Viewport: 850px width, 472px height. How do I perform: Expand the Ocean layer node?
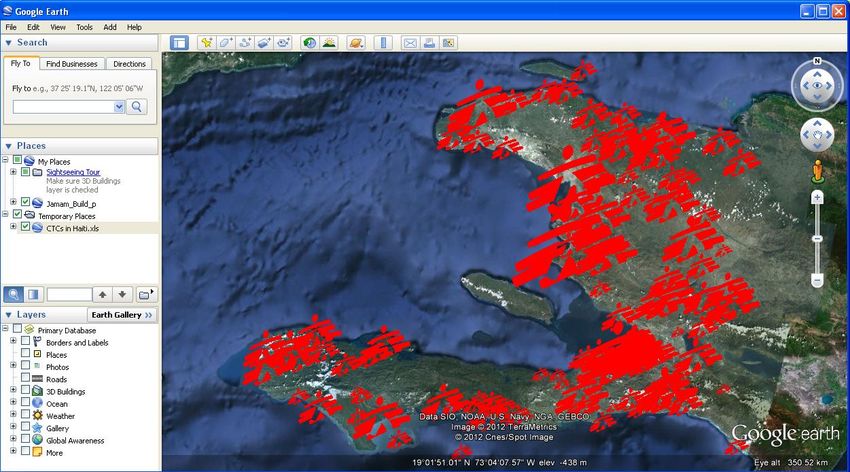pyautogui.click(x=13, y=402)
